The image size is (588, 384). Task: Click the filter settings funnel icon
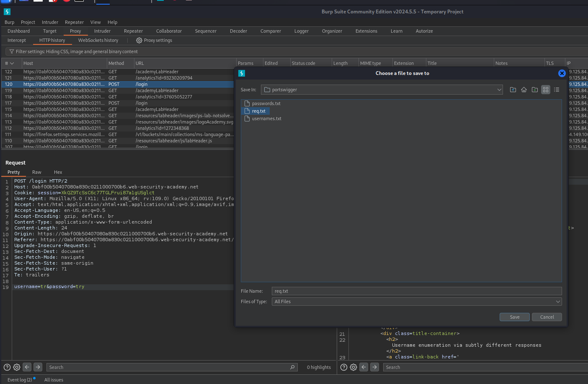(x=12, y=52)
